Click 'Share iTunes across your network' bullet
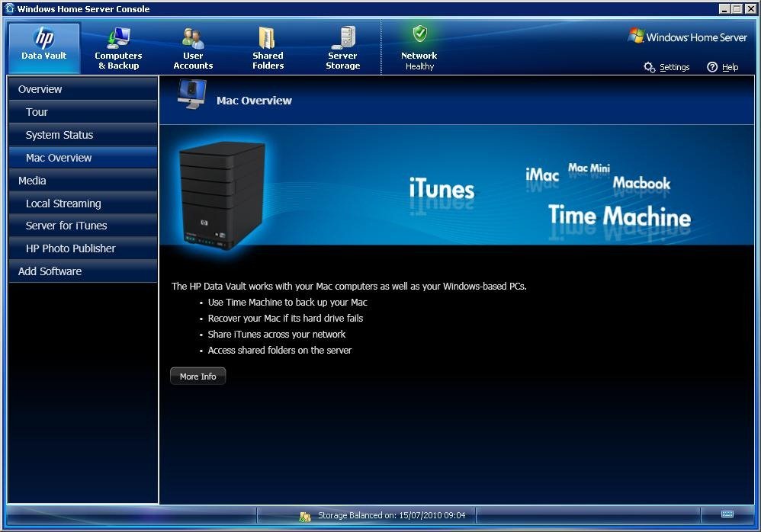Screen dimensions: 761x532 pyautogui.click(x=277, y=334)
